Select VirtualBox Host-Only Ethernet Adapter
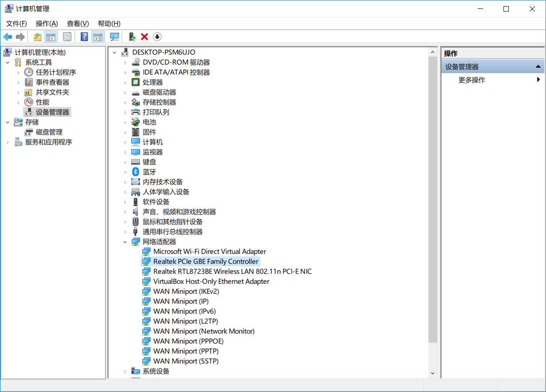The height and width of the screenshot is (392, 546). tap(211, 281)
